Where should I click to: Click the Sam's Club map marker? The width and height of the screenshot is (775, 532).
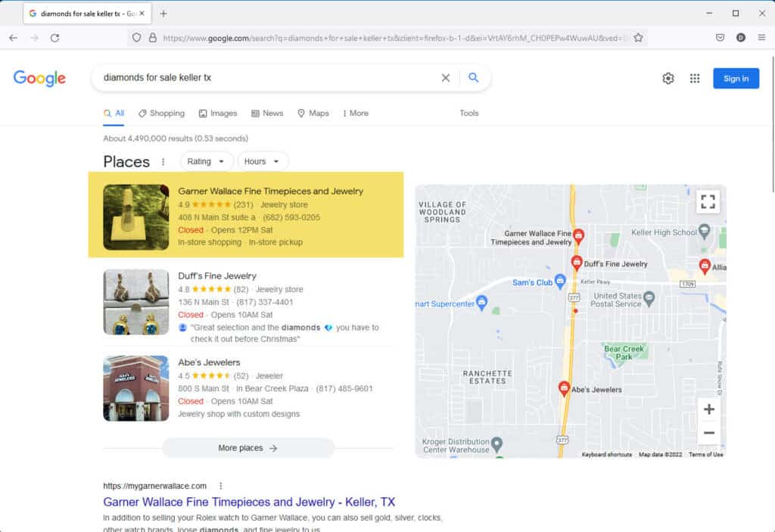[560, 281]
